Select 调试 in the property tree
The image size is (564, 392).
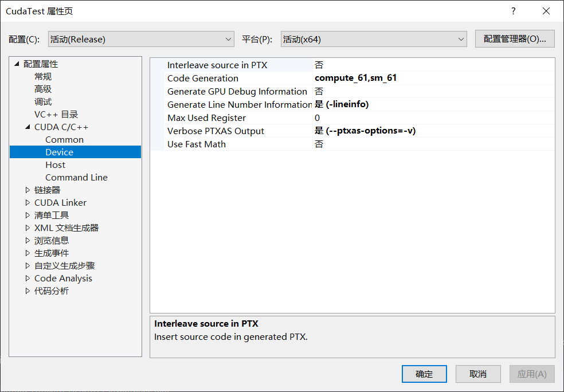[x=43, y=102]
